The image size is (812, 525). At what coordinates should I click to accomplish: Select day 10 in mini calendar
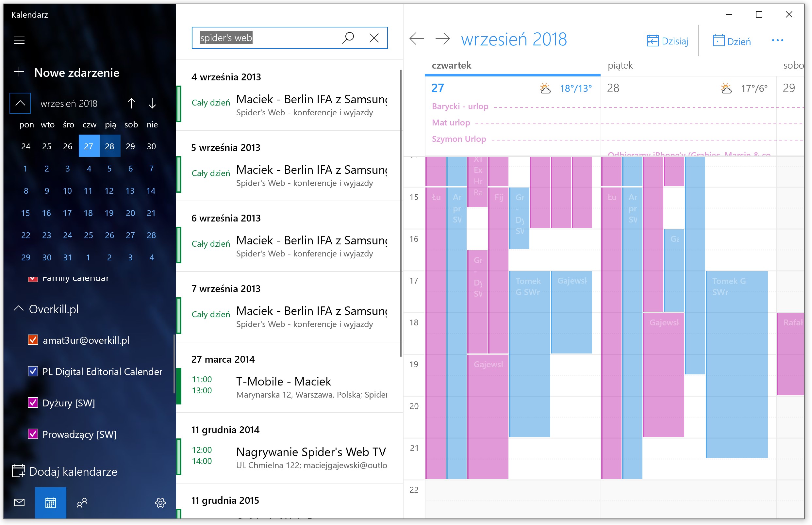68,190
